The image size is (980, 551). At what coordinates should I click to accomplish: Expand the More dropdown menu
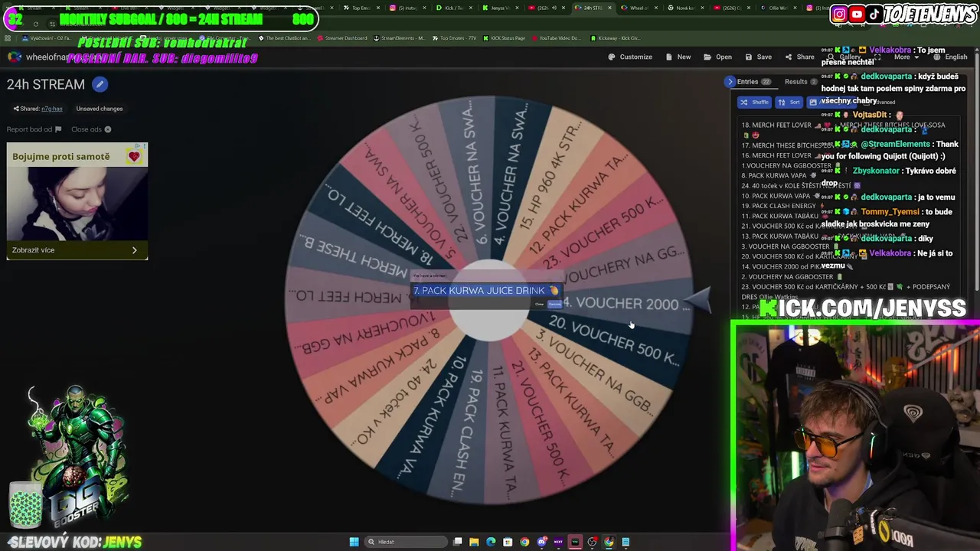pyautogui.click(x=905, y=57)
